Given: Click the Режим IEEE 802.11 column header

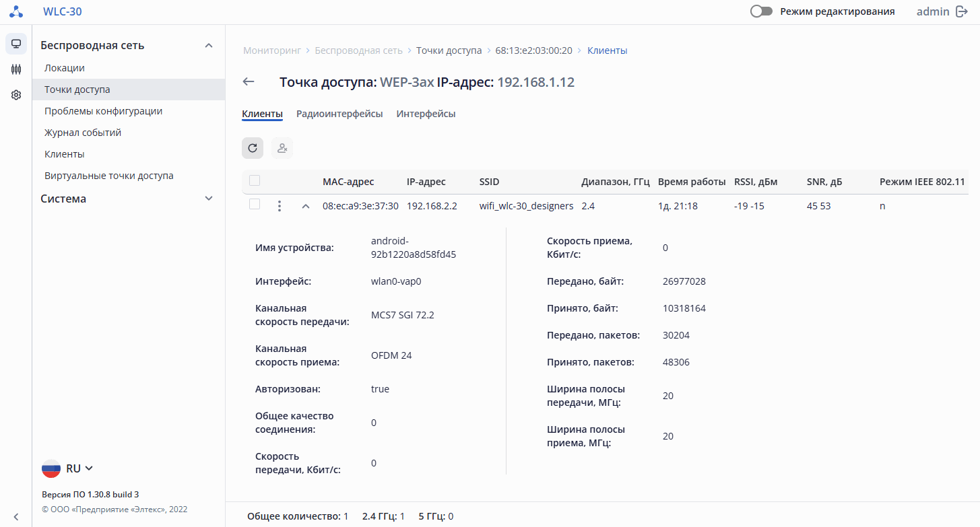Looking at the screenshot, I should (922, 182).
